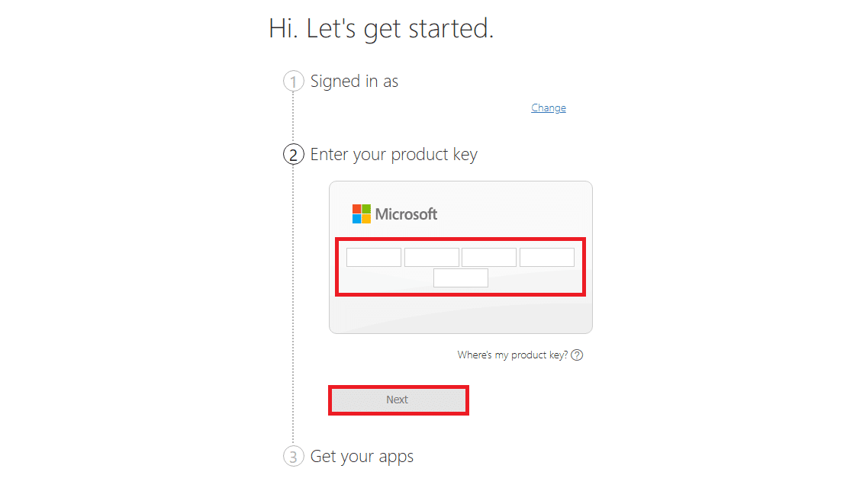Click the Microsoft four-color logo
The width and height of the screenshot is (850, 504).
(x=361, y=214)
